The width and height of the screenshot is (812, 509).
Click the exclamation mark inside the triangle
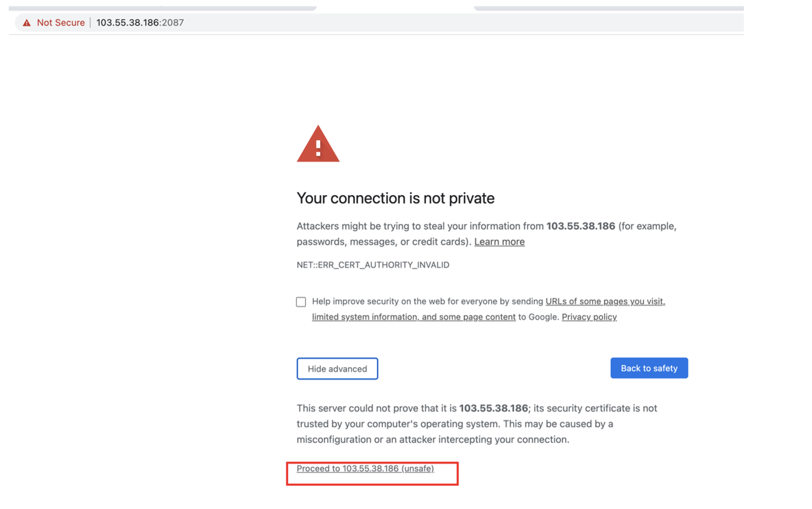click(x=318, y=148)
